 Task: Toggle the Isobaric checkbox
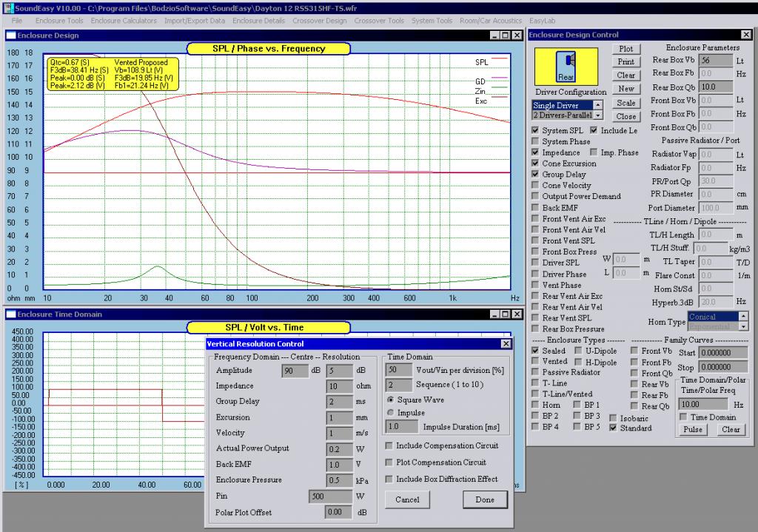[x=613, y=418]
